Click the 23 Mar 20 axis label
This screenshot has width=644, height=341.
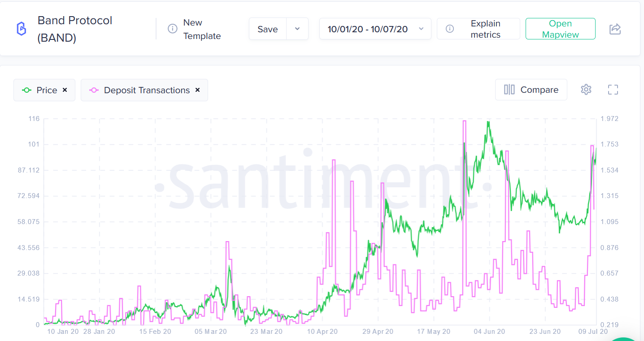266,332
